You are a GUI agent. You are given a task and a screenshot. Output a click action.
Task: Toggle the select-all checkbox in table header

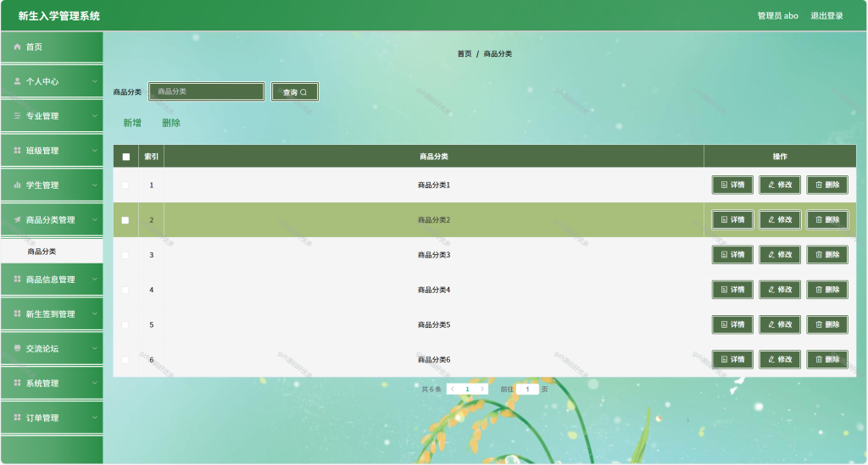(126, 157)
